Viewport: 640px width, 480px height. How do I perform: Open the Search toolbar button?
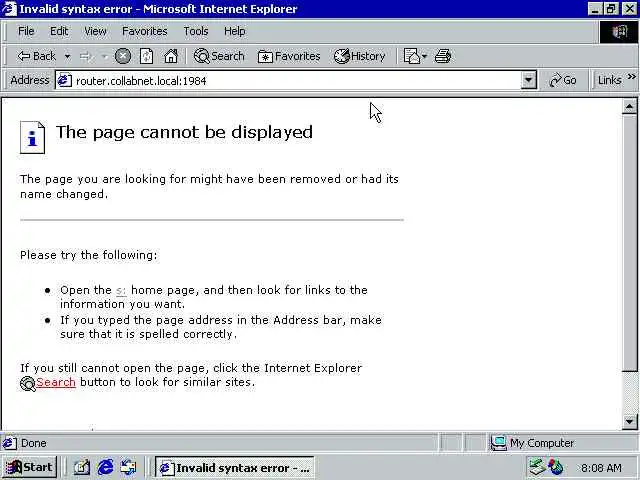tap(219, 56)
